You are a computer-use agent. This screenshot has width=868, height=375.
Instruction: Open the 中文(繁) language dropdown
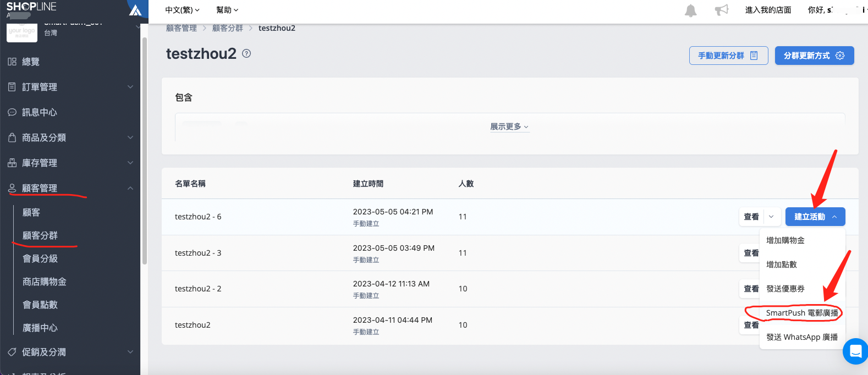coord(182,10)
